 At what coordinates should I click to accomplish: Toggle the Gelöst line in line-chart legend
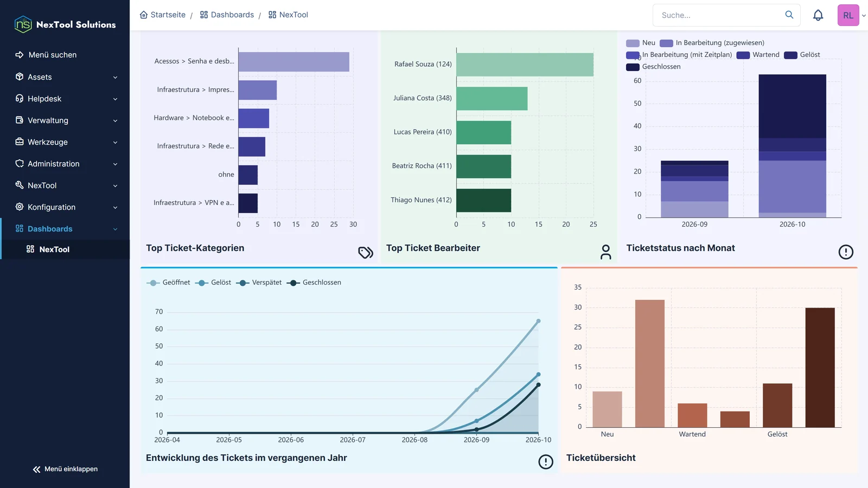pyautogui.click(x=213, y=282)
